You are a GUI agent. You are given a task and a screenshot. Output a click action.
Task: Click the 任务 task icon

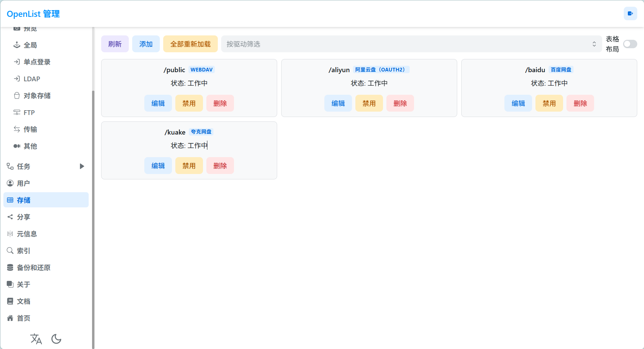[x=10, y=166]
